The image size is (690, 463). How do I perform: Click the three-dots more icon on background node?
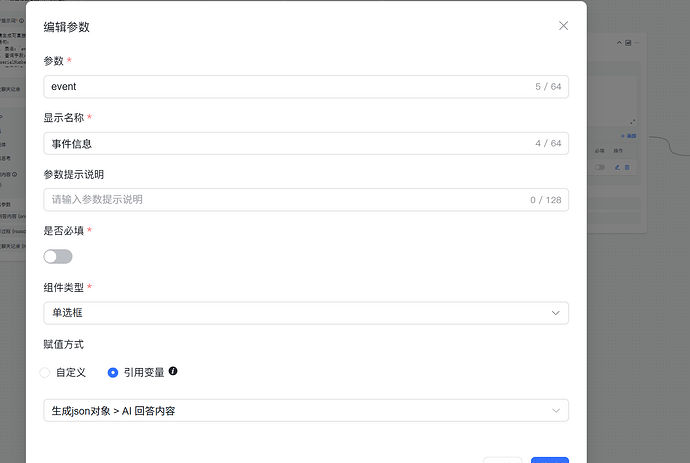[637, 43]
